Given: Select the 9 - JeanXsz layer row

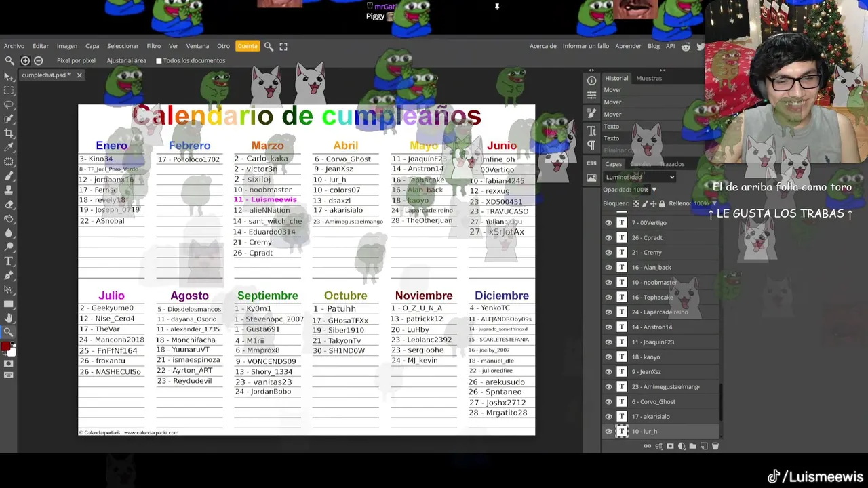Looking at the screenshot, I should (661, 371).
